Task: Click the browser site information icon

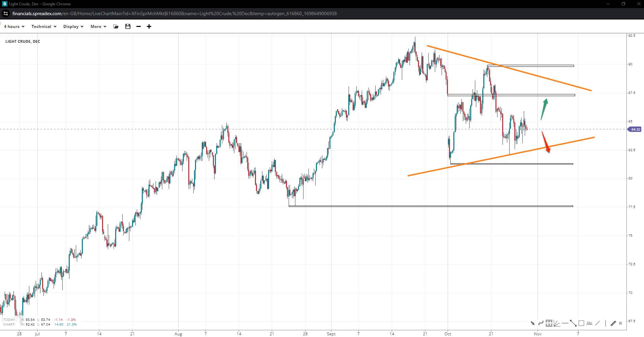Action: coord(6,13)
